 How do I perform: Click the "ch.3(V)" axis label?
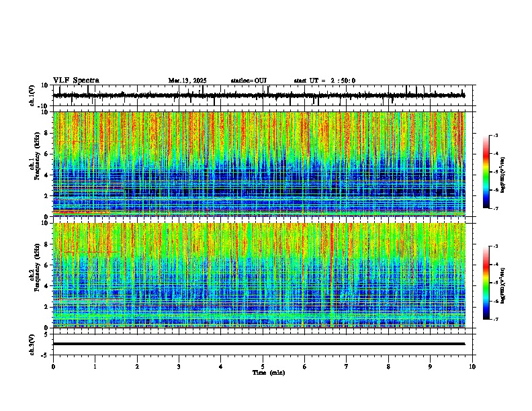coord(32,345)
